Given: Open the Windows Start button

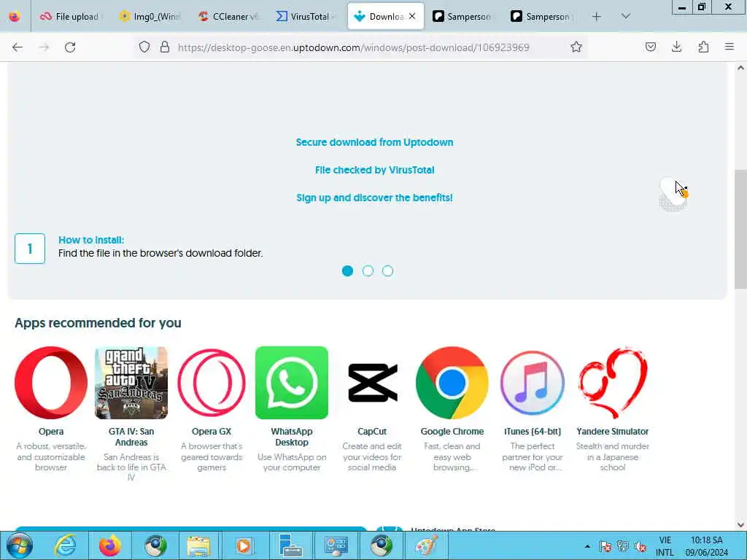Looking at the screenshot, I should pos(20,545).
